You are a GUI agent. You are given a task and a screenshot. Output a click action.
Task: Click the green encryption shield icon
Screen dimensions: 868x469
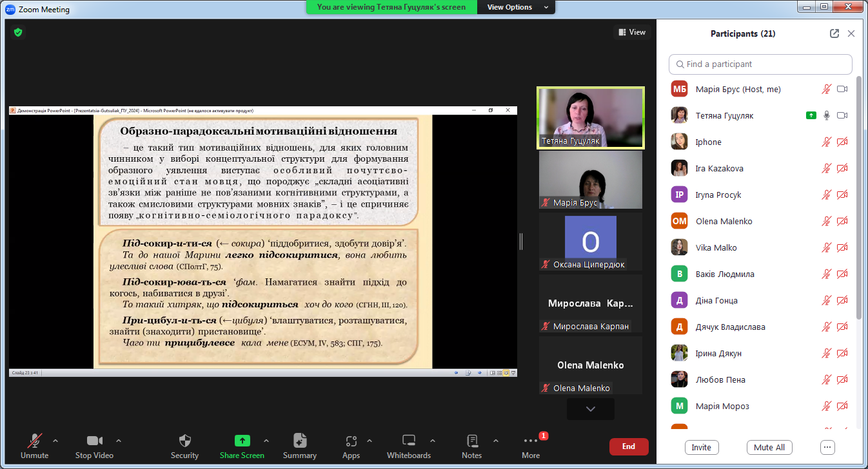tap(18, 32)
